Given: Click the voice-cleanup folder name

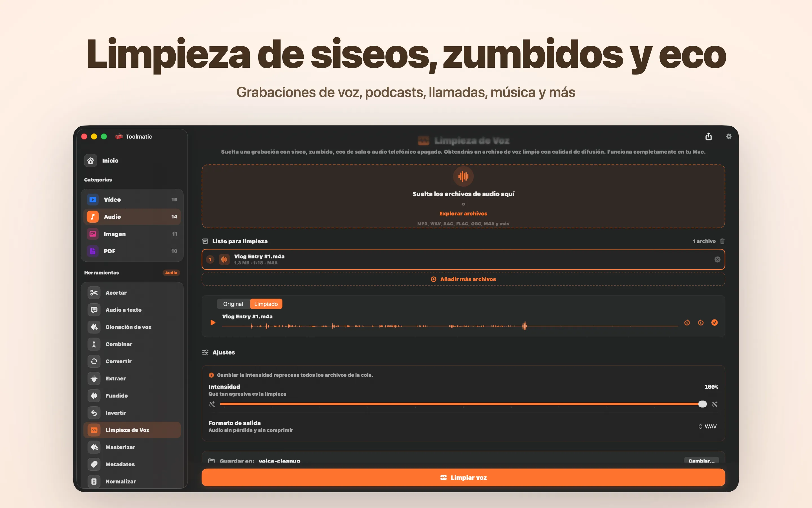Looking at the screenshot, I should point(279,461).
